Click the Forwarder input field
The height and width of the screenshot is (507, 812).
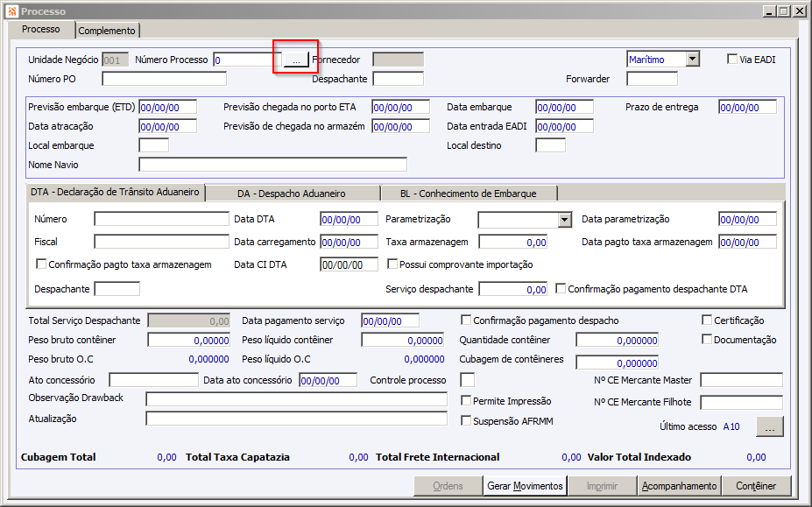click(x=652, y=79)
